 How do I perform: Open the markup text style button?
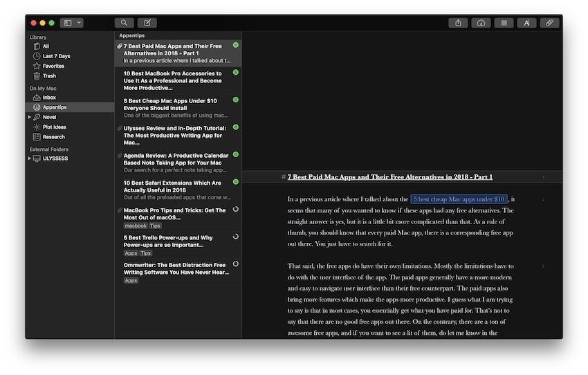[526, 23]
